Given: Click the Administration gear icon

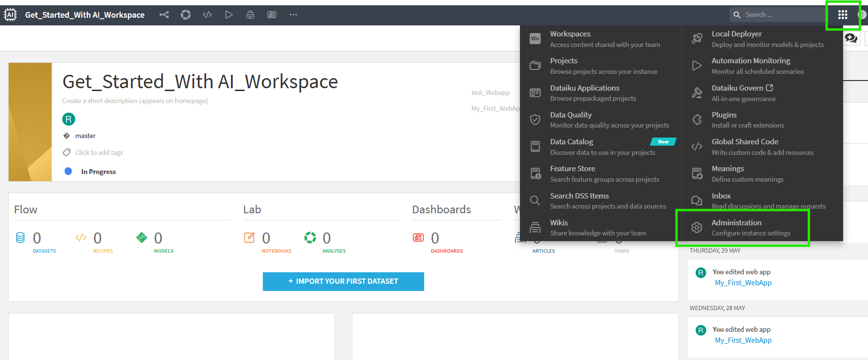Looking at the screenshot, I should [697, 228].
